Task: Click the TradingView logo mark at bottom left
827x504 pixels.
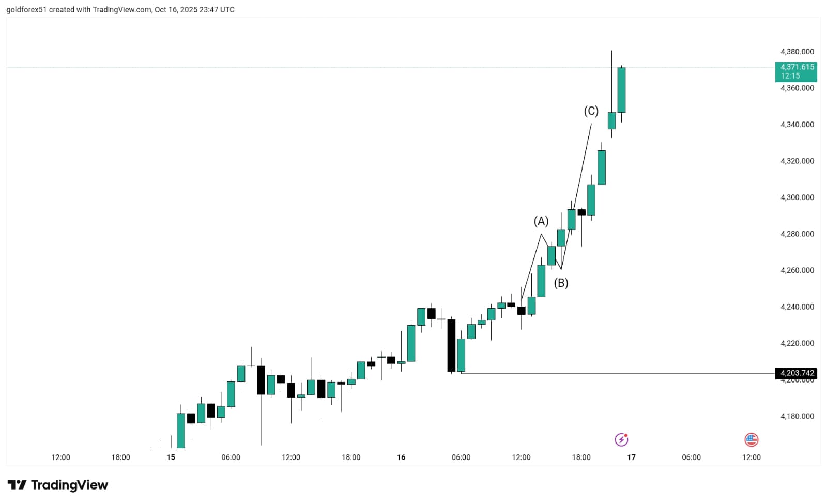Action: point(17,485)
